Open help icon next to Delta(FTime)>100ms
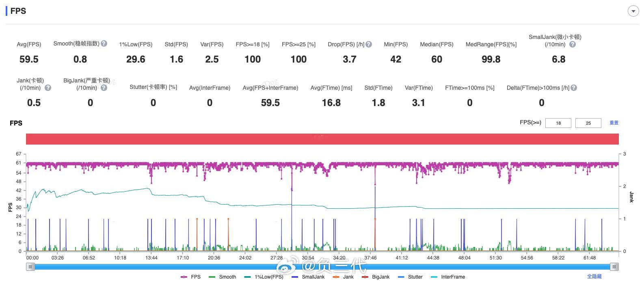 574,88
